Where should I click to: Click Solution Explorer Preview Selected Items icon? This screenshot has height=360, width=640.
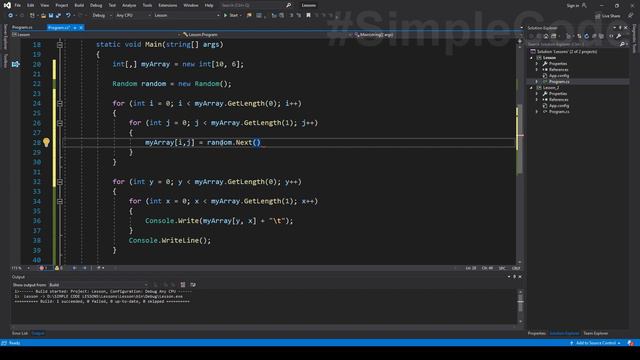(x=611, y=36)
